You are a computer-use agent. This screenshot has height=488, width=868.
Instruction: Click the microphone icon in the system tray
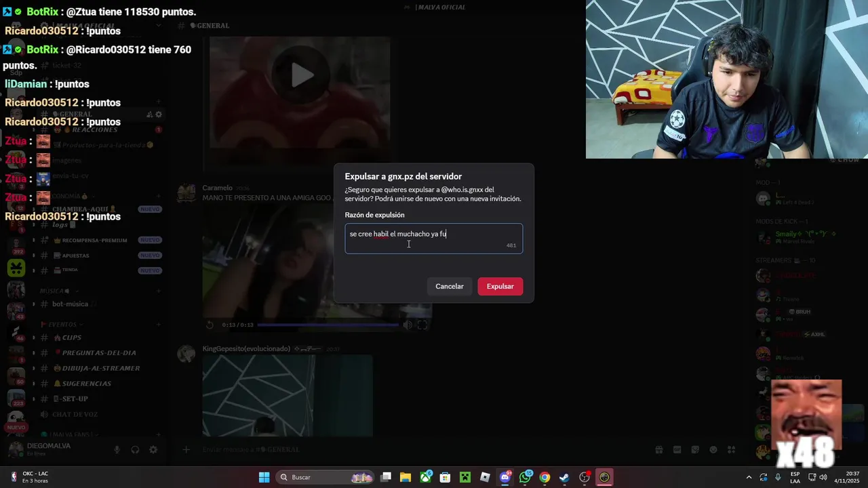pos(778,477)
